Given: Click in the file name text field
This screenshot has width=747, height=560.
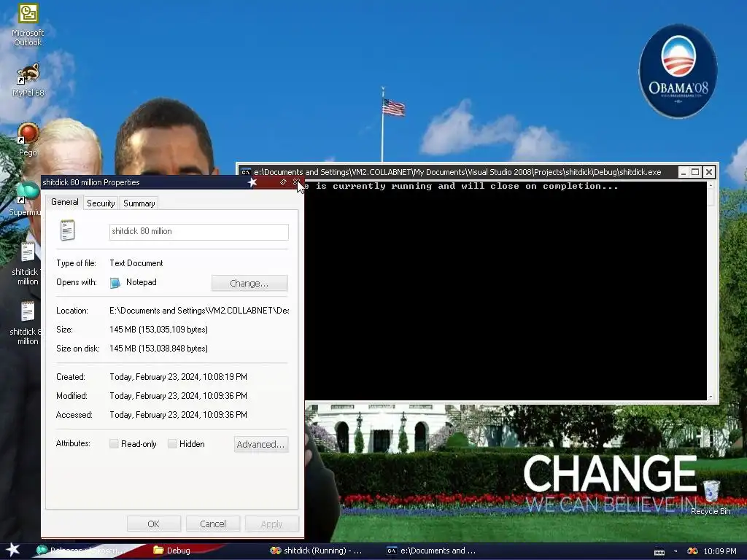Looking at the screenshot, I should tap(198, 231).
